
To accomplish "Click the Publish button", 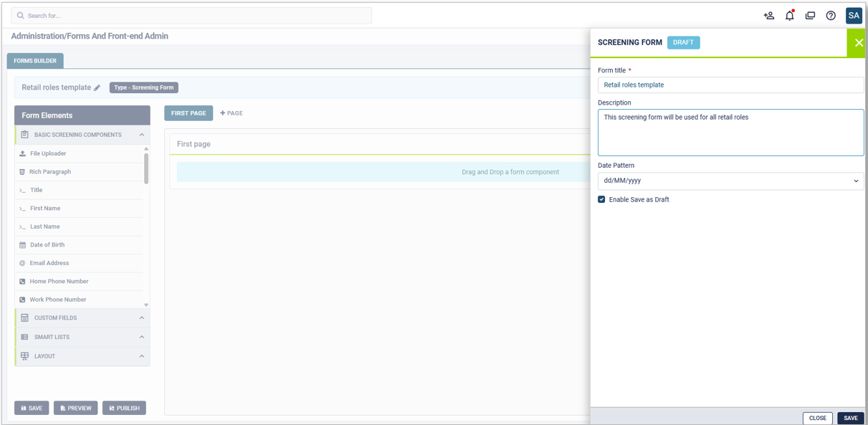I will pyautogui.click(x=124, y=408).
